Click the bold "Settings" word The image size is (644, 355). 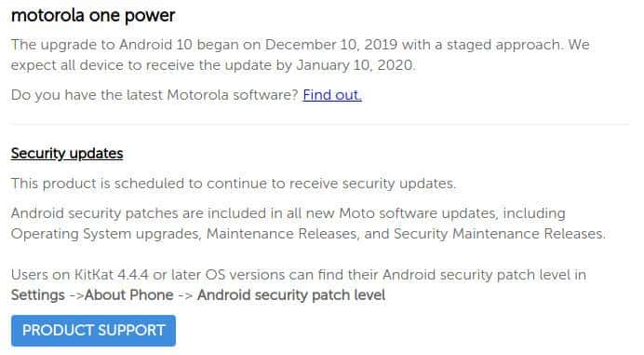pyautogui.click(x=38, y=295)
